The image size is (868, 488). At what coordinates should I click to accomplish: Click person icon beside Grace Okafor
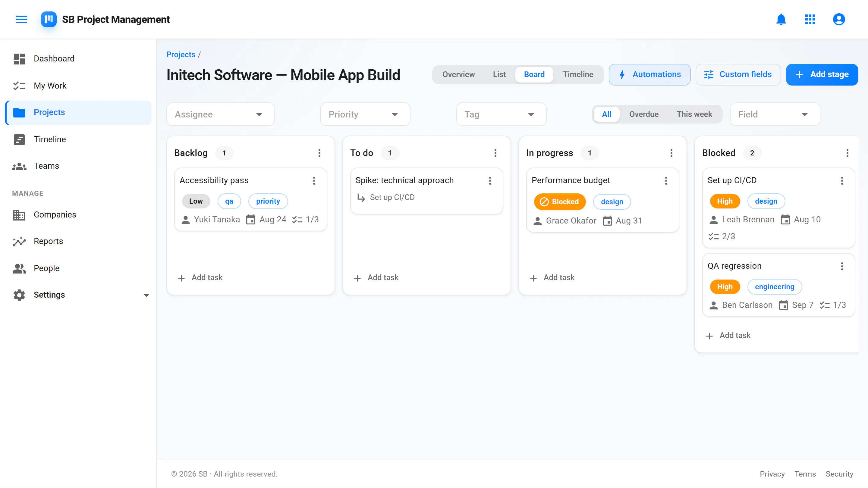[537, 221]
